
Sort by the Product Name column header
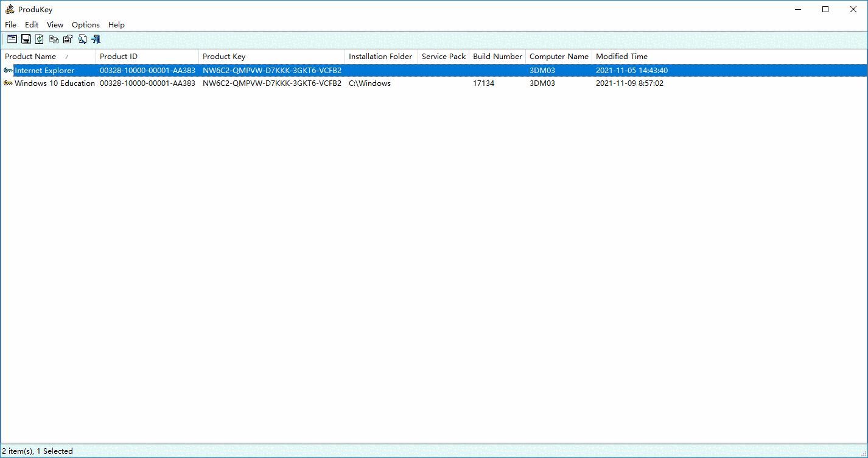click(x=49, y=57)
